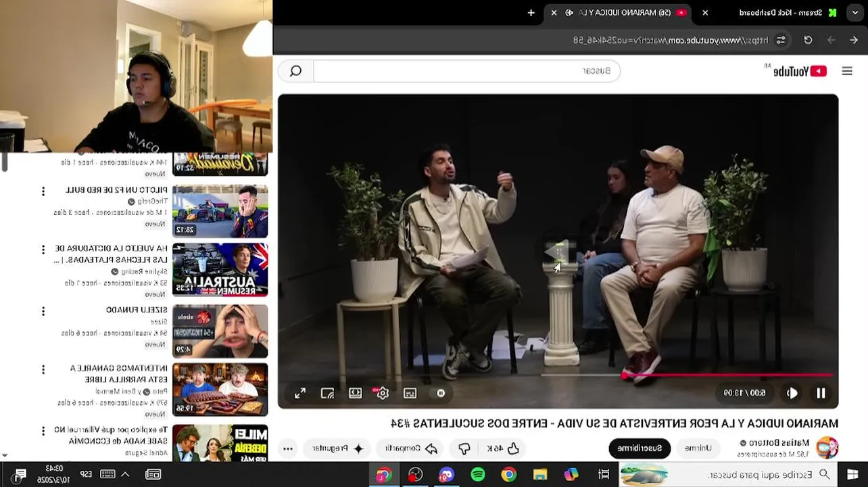Open the SIZELU FUNADO video title

[x=137, y=310]
